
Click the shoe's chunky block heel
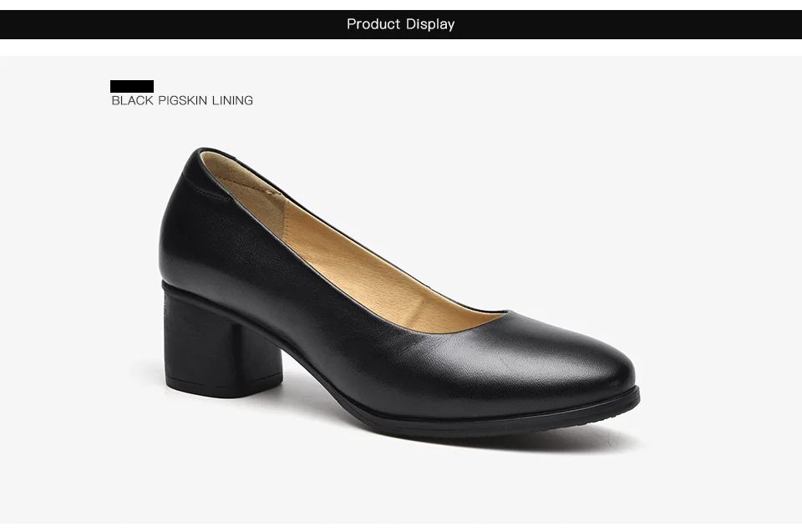pos(222,342)
